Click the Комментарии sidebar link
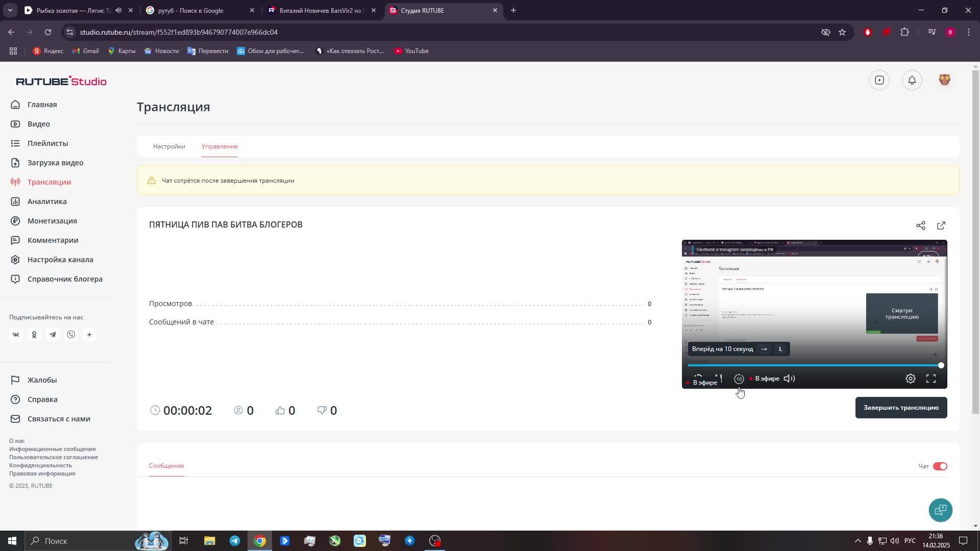 53,239
